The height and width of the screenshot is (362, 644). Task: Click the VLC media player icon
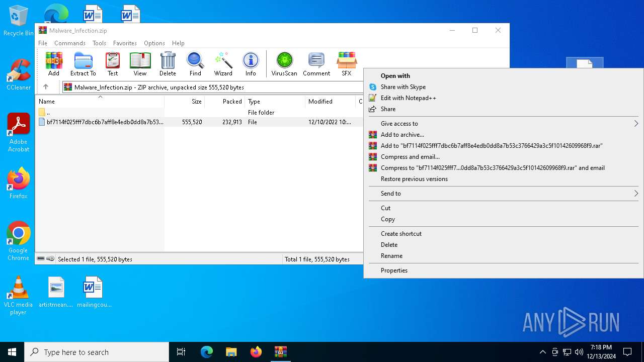tap(18, 296)
